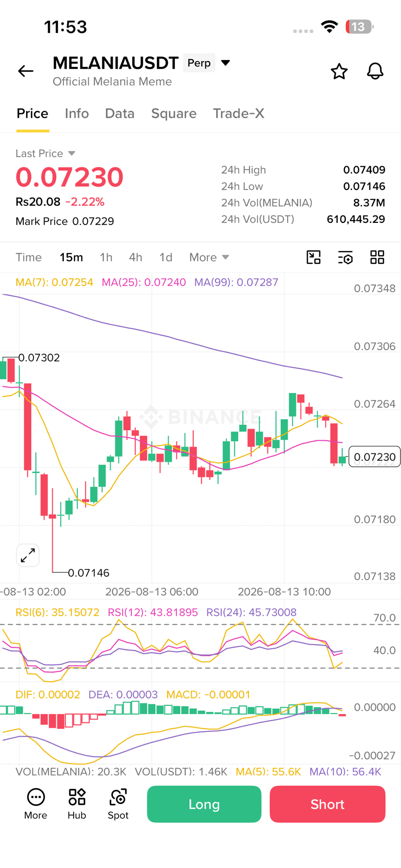Open the contract type dropdown arrow beside Perp
401x868 pixels.
[225, 62]
